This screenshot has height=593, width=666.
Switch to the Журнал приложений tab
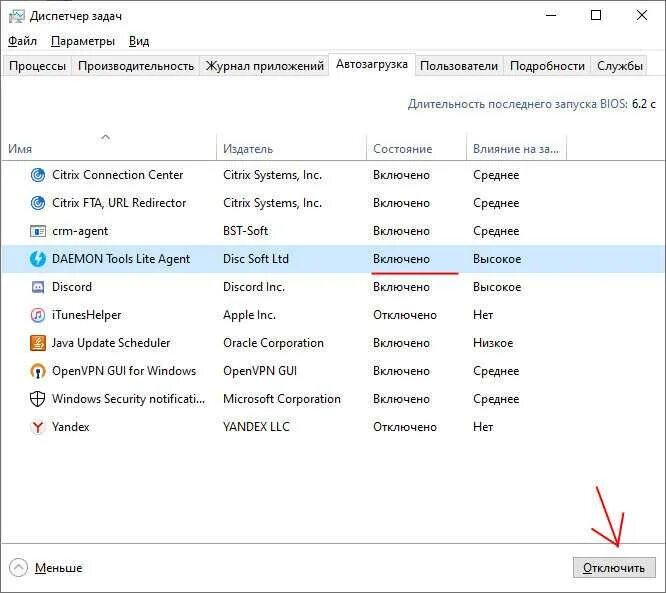[x=265, y=66]
